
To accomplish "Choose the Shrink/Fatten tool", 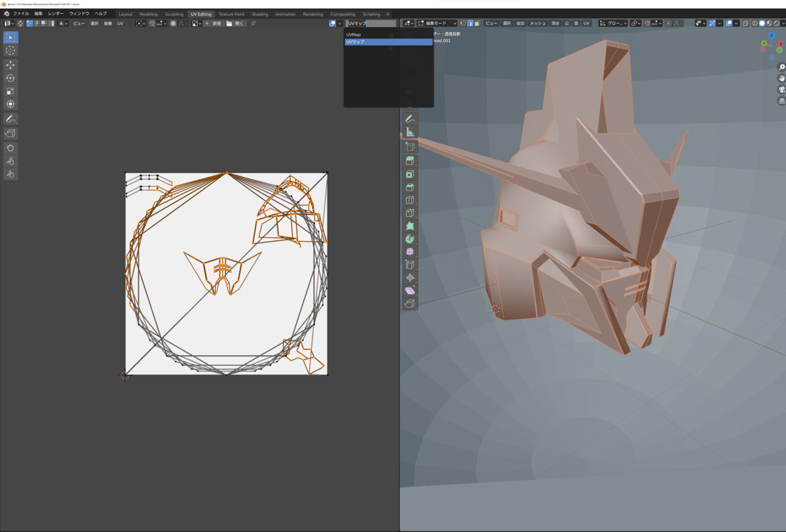I will click(x=410, y=278).
